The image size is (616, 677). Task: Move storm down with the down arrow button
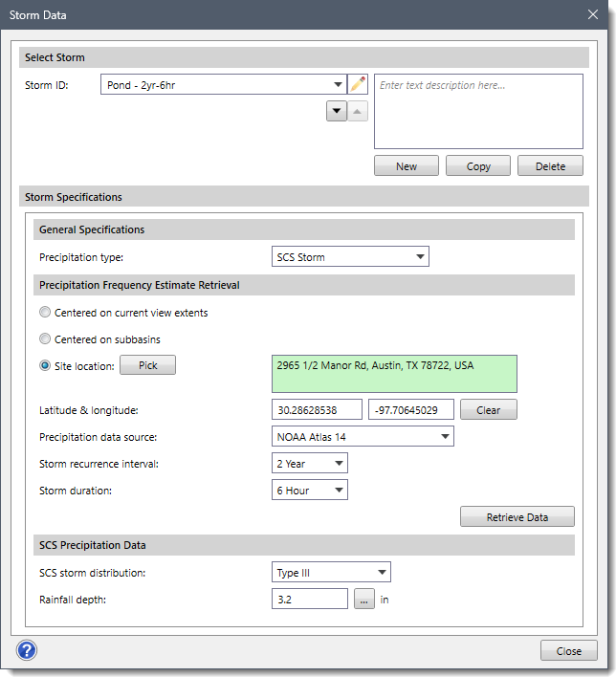(337, 111)
